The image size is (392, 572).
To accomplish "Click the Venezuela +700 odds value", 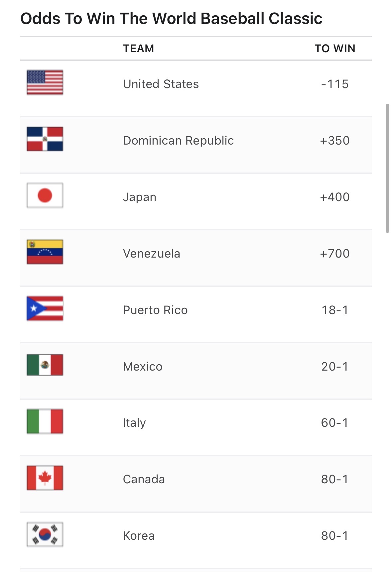I will pos(335,254).
